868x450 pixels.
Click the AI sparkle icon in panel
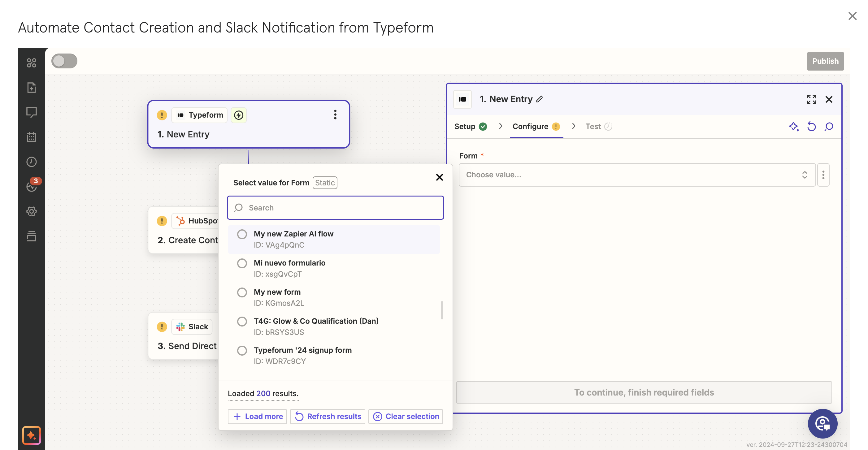(x=794, y=127)
